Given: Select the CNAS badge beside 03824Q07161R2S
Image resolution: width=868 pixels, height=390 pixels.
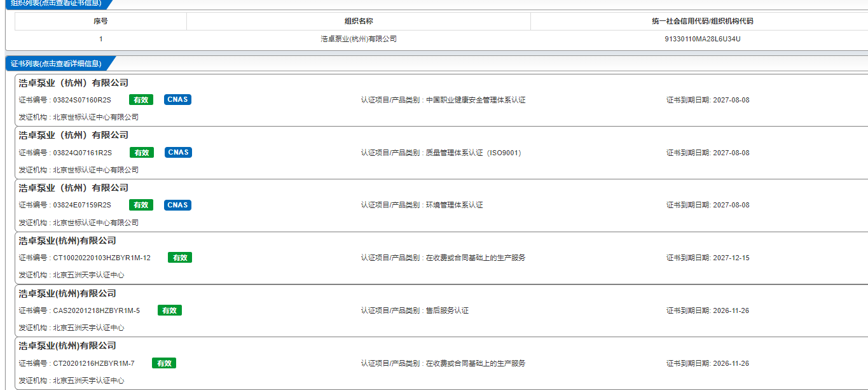Looking at the screenshot, I should (178, 153).
